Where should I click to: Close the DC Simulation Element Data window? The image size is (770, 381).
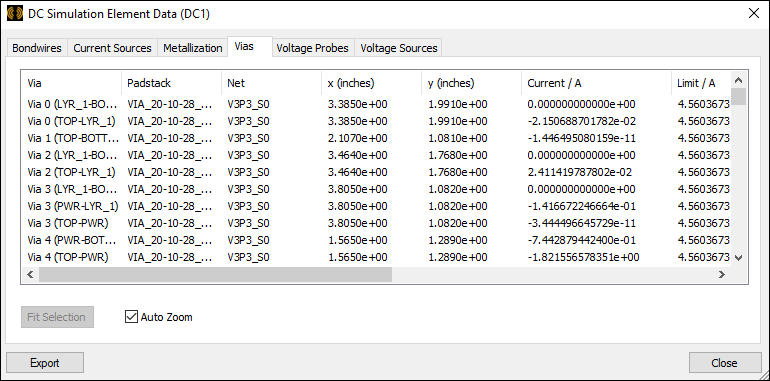click(x=753, y=14)
